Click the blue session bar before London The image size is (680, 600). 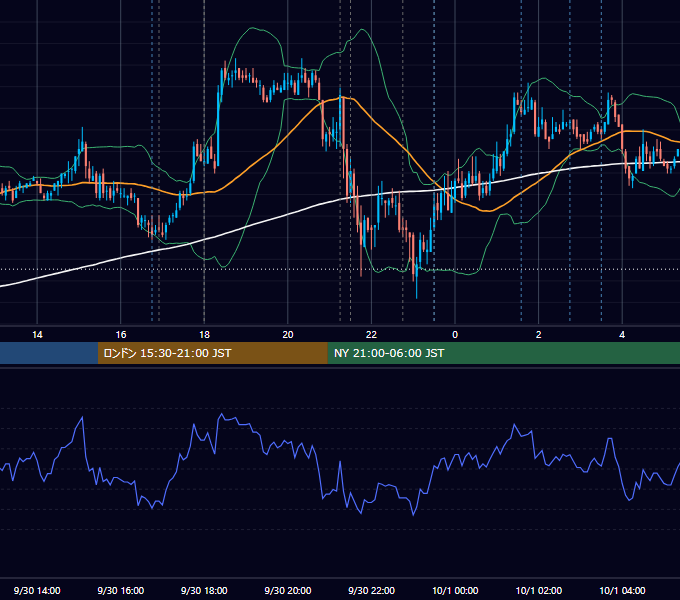point(49,353)
